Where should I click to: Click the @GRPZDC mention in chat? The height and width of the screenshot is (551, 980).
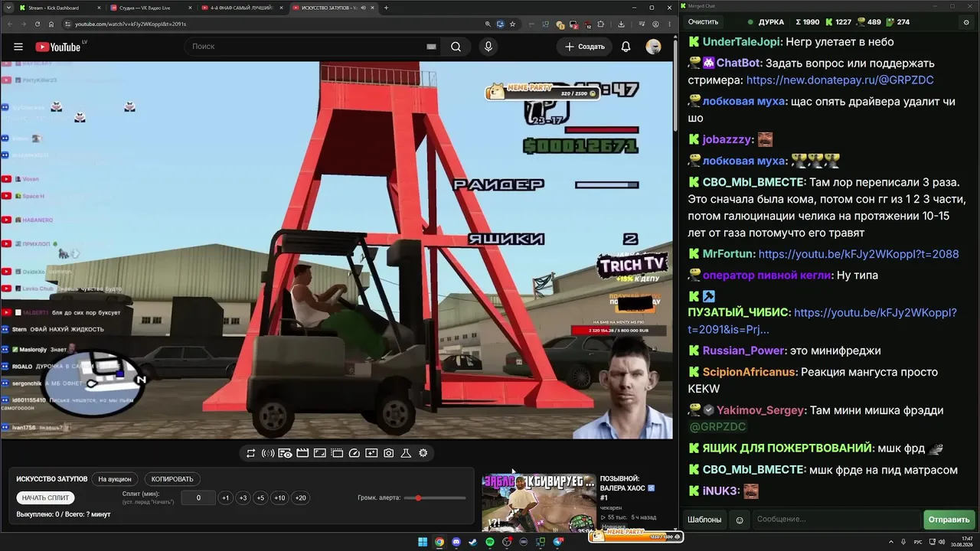(717, 427)
